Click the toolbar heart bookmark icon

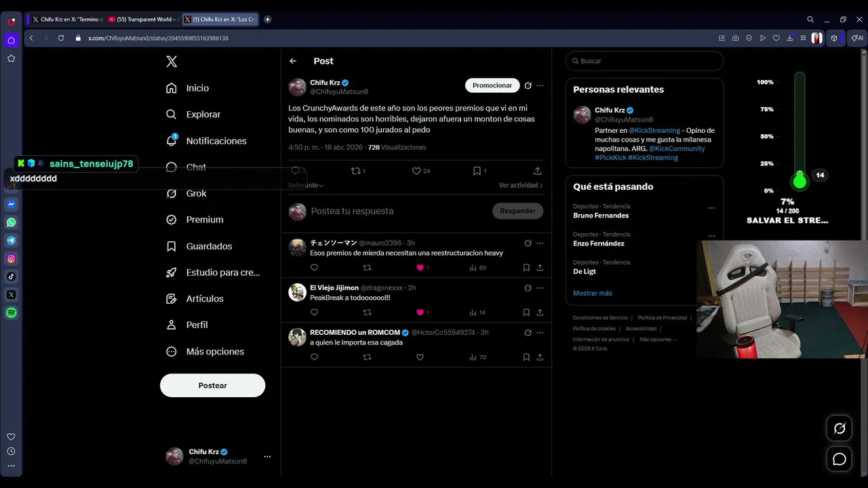776,38
